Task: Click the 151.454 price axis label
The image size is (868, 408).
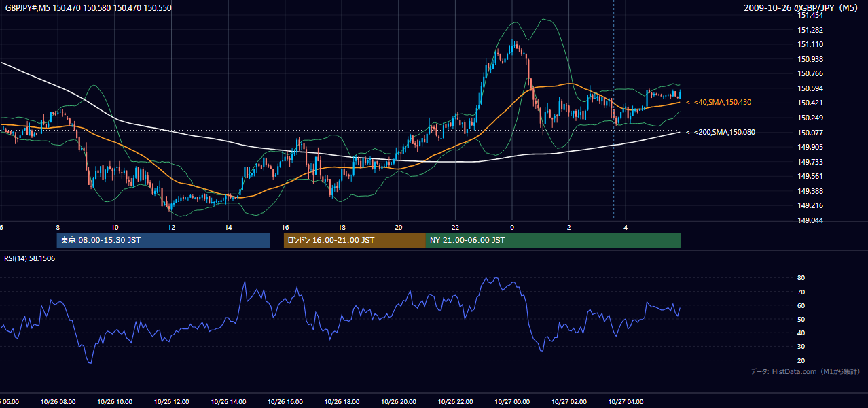Action: coord(810,15)
